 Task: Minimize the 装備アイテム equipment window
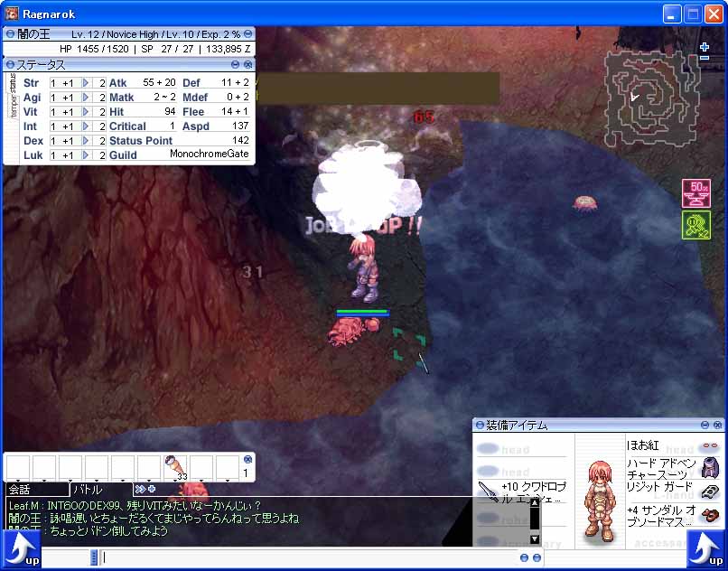(x=704, y=425)
